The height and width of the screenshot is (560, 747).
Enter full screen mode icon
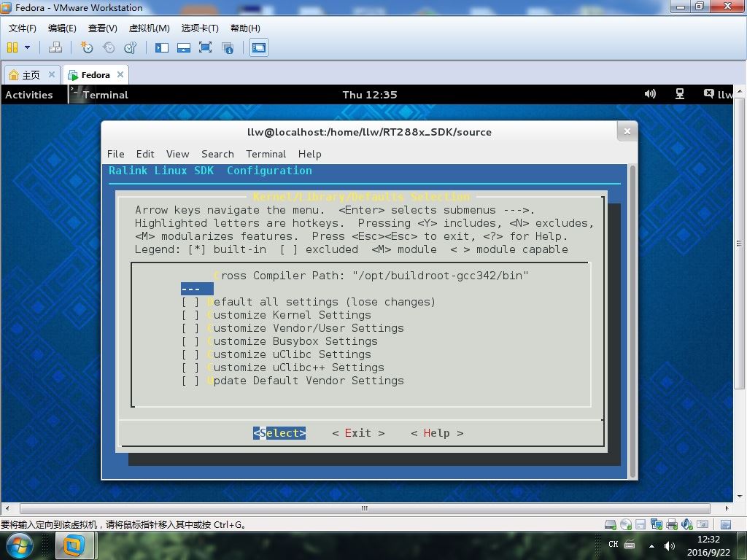point(205,47)
